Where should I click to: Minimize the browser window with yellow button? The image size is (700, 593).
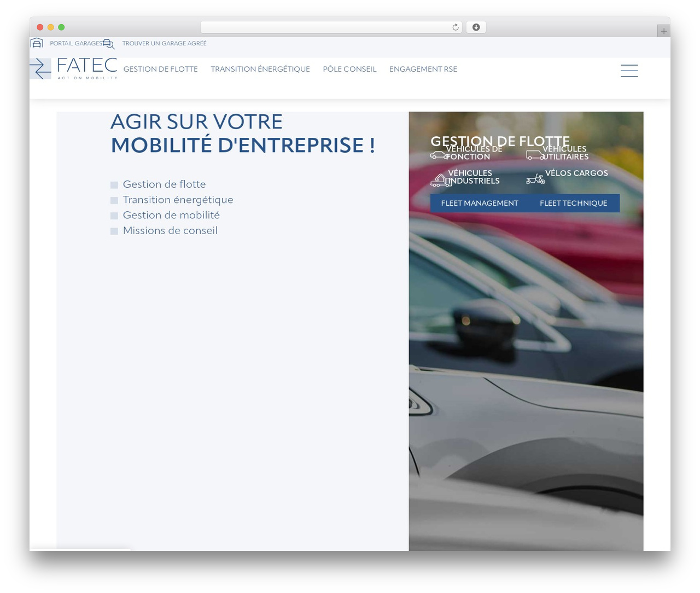click(51, 27)
